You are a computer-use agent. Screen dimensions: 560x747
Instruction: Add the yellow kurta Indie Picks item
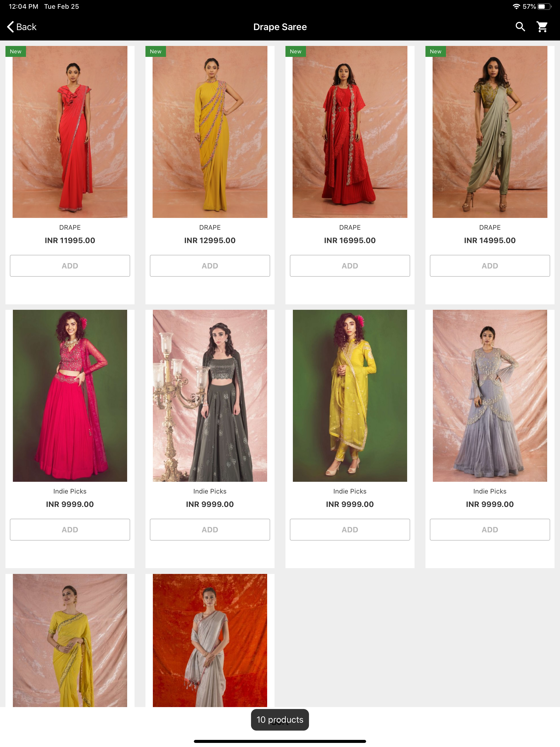coord(349,530)
